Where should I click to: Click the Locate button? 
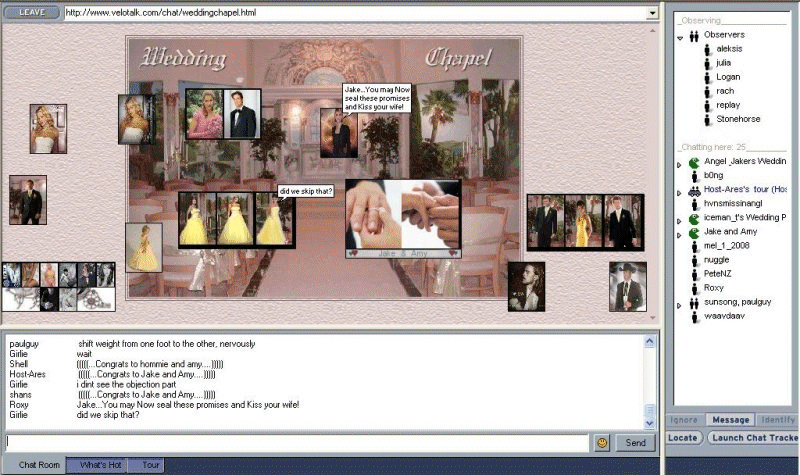[684, 438]
